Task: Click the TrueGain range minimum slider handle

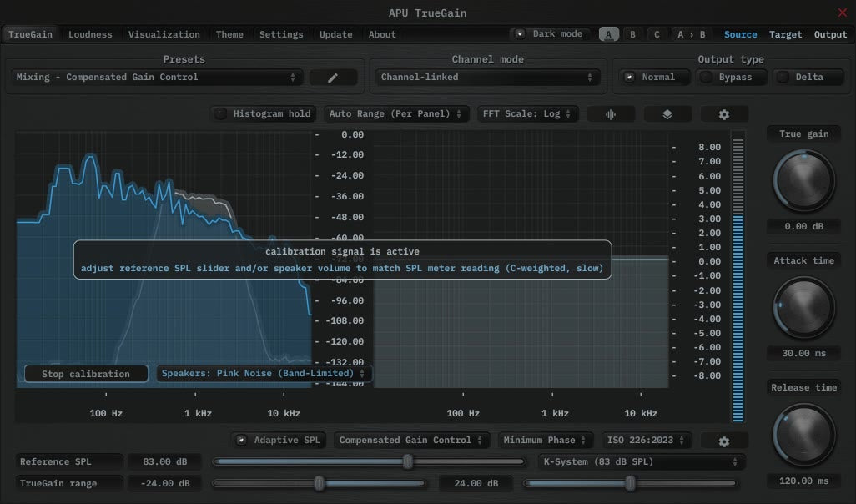Action: point(320,483)
